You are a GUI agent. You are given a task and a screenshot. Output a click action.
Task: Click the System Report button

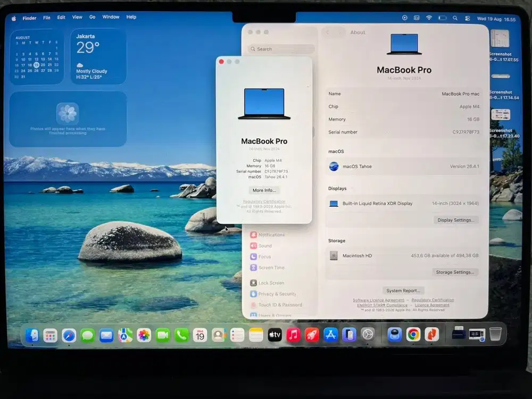[x=403, y=291]
